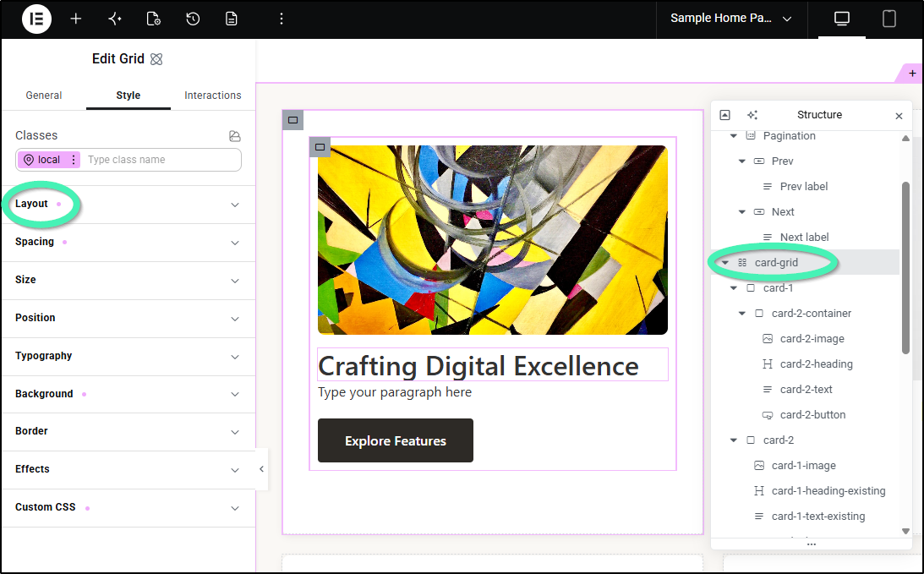Select the inner card container handle icon
The height and width of the screenshot is (574, 924).
coord(320,147)
